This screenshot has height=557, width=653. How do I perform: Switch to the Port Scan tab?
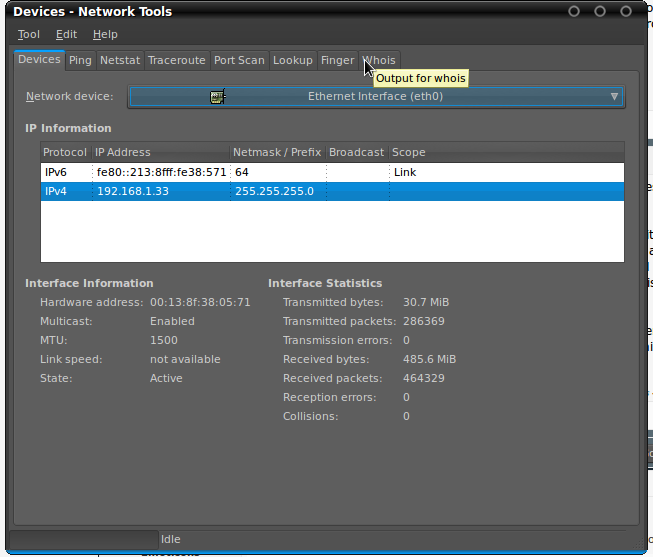239,60
